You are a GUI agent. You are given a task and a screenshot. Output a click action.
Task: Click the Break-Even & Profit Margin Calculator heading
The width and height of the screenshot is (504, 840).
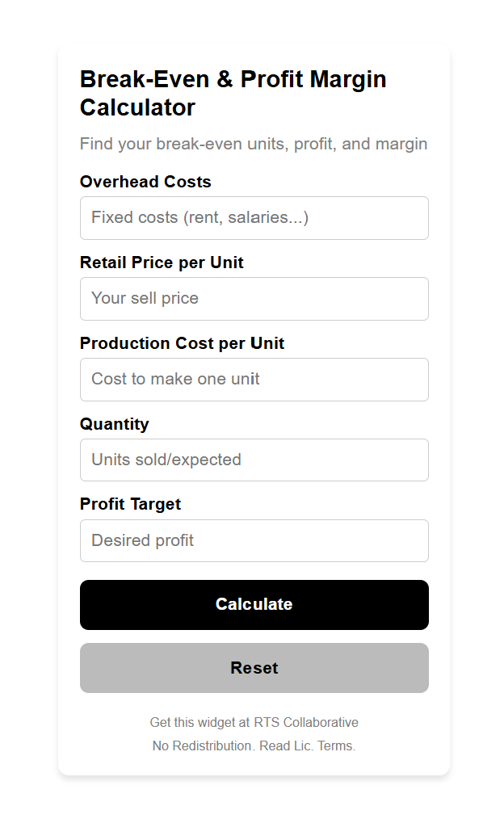point(233,92)
